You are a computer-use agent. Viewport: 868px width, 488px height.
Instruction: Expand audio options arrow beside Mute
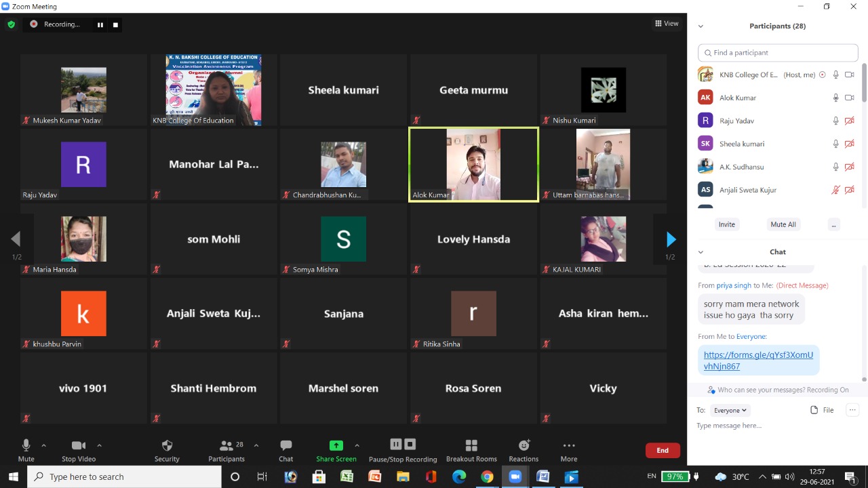[44, 445]
